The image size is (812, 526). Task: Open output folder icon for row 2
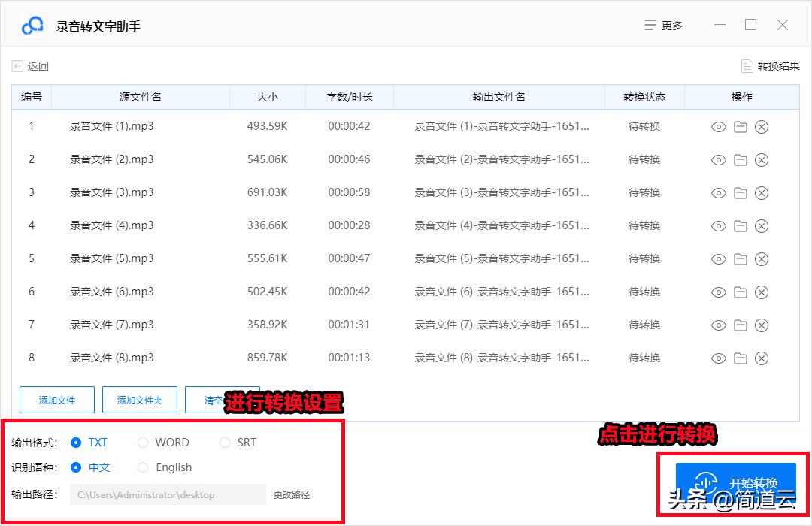click(741, 159)
